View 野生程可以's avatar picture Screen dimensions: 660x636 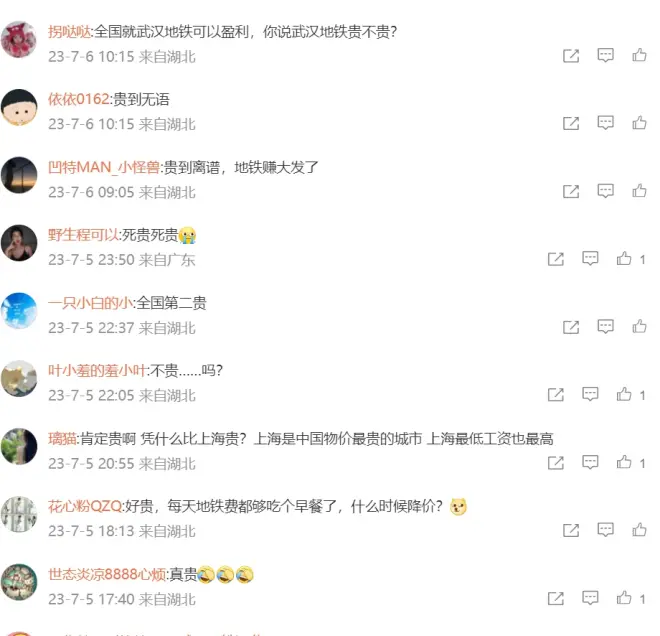19,243
